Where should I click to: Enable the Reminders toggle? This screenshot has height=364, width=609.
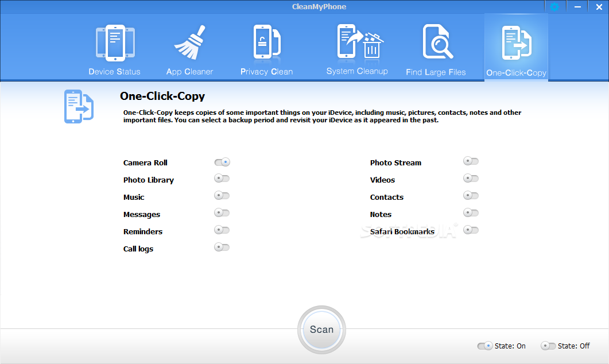coord(222,230)
